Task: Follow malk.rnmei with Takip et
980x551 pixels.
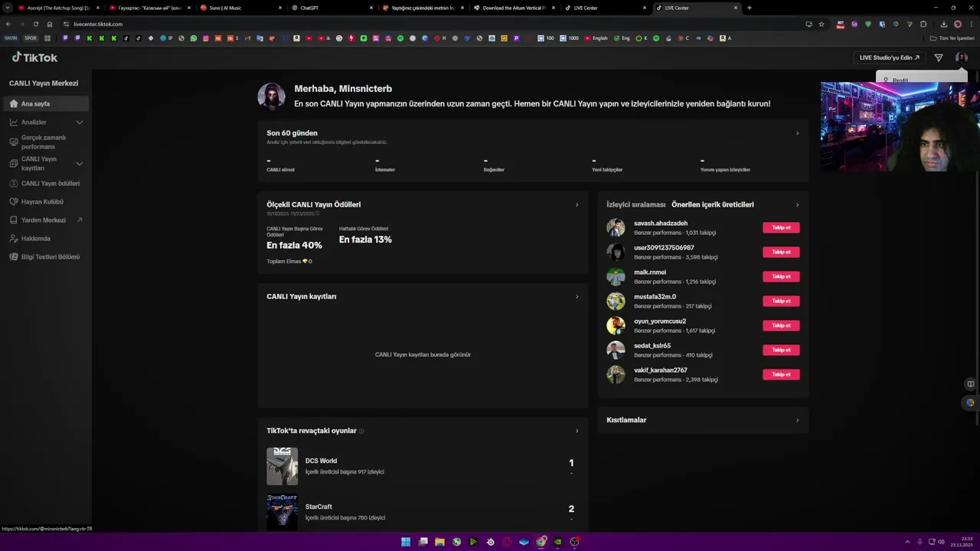Action: click(x=781, y=276)
